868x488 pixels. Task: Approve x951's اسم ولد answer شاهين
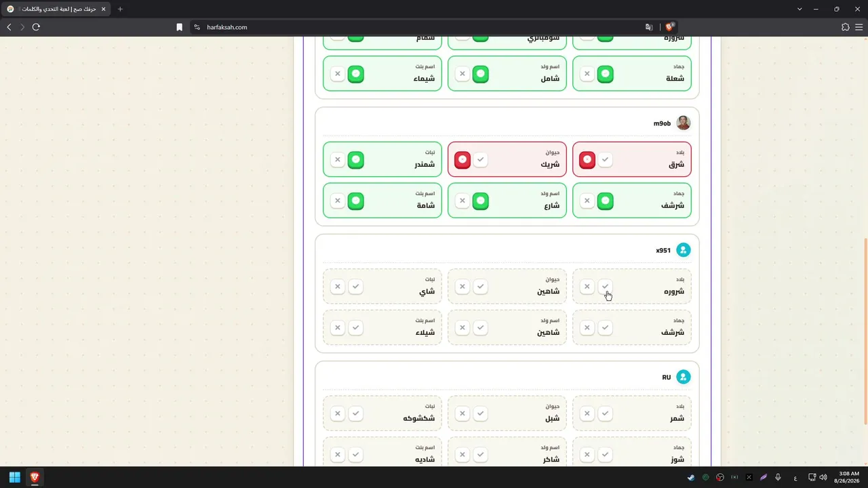pyautogui.click(x=481, y=327)
